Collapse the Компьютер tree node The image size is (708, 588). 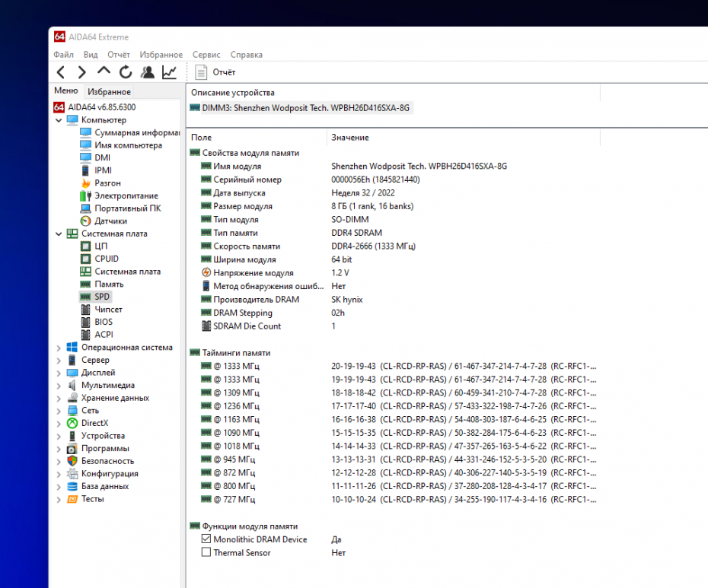pos(59,120)
